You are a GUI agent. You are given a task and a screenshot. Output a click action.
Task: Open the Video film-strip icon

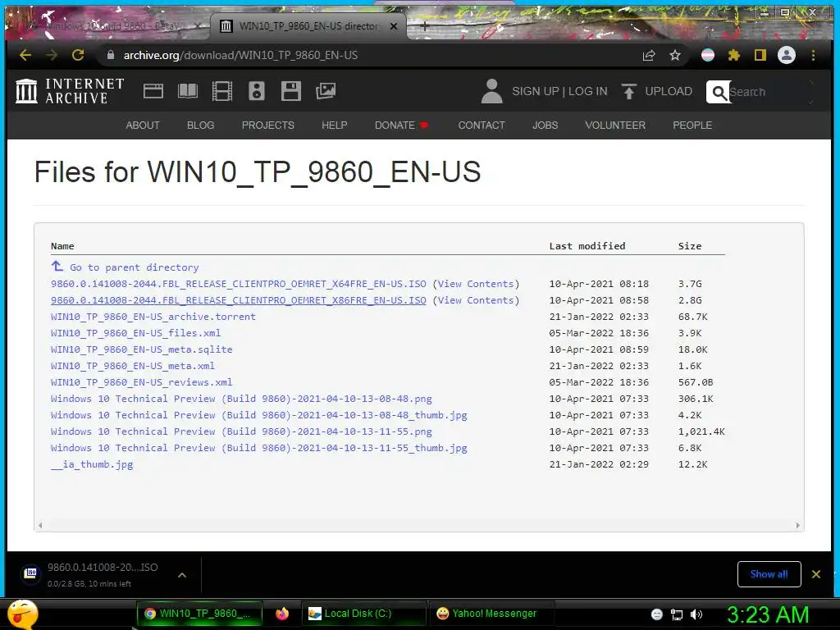(x=221, y=91)
